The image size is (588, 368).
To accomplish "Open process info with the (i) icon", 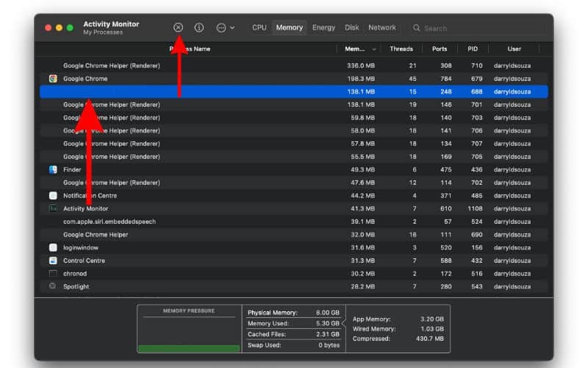I will (x=199, y=28).
